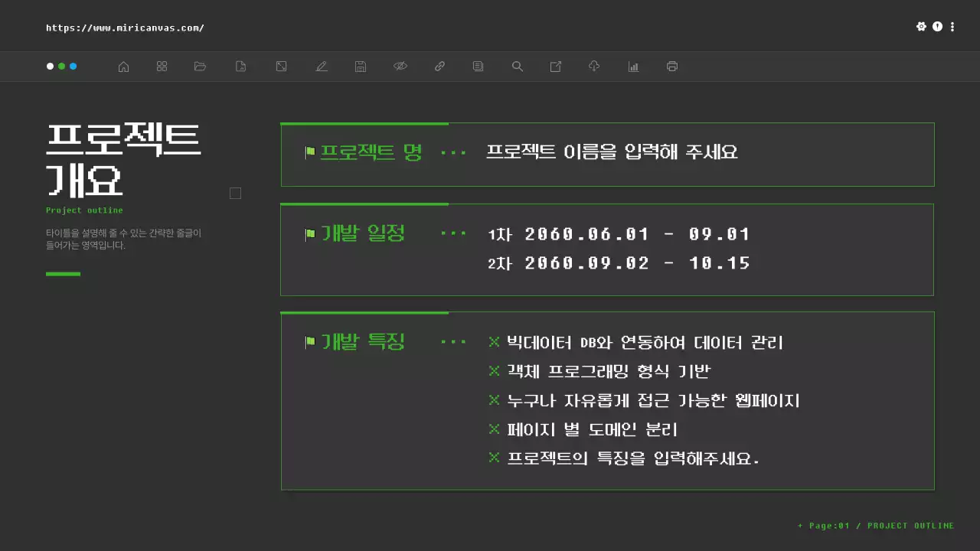Click the cloud upload icon
Screen dimensions: 980x551
[x=594, y=66]
